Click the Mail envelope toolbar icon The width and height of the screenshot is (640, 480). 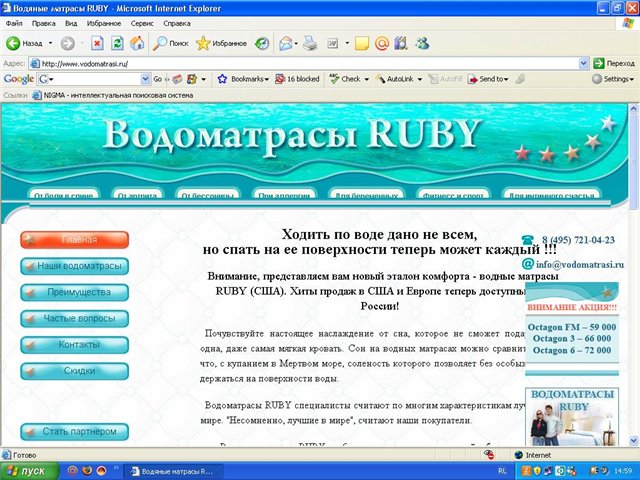[x=287, y=43]
